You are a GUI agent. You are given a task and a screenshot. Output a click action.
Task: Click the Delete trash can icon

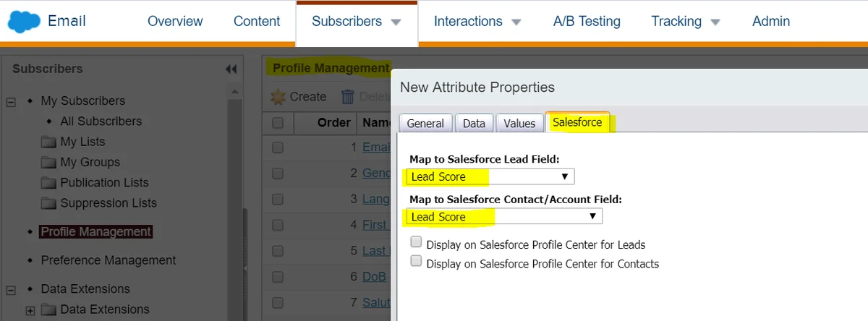[348, 96]
